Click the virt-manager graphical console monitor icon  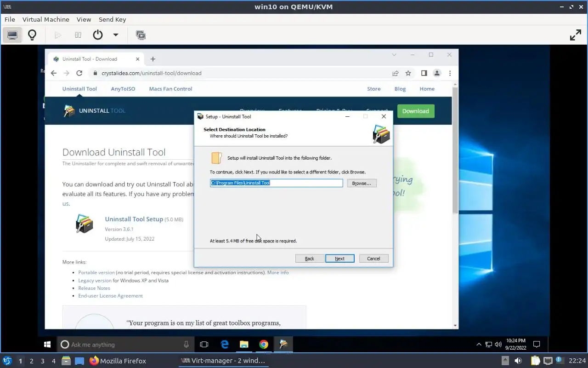(12, 35)
